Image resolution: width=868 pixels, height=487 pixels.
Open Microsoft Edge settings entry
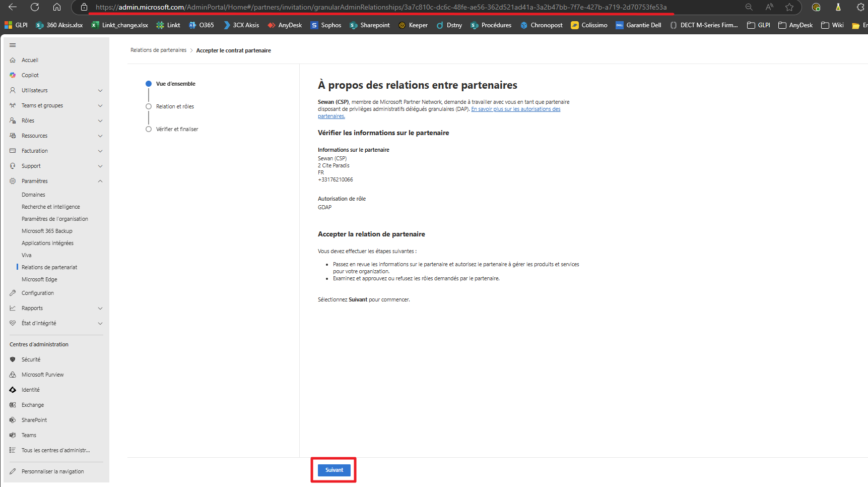[x=39, y=279]
